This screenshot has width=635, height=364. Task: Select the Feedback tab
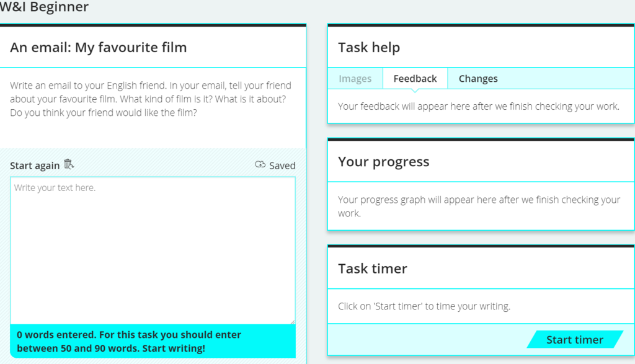click(415, 79)
